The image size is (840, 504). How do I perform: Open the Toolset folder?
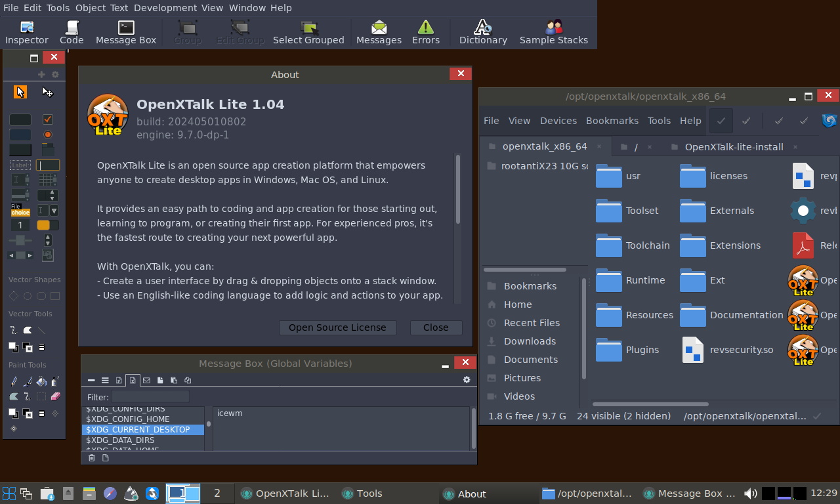pyautogui.click(x=627, y=211)
